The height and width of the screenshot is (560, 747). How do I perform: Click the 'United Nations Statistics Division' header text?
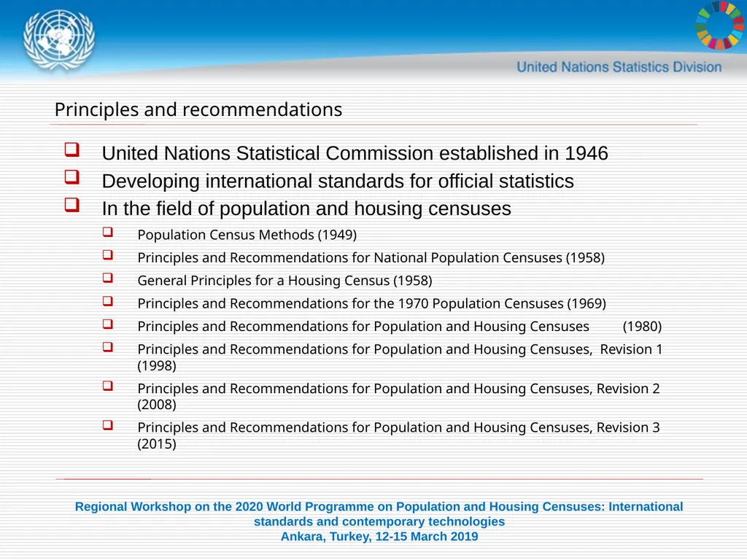tap(619, 67)
